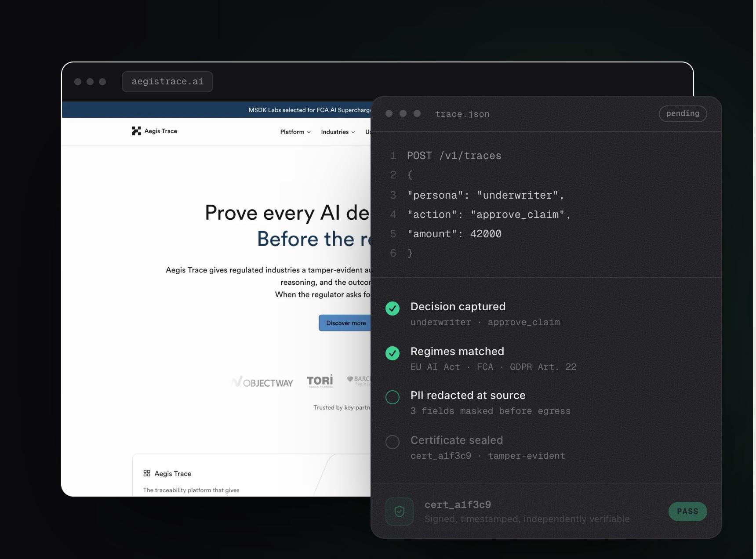Click the green check beside Regimes matched
This screenshot has height=559, width=756.
[393, 353]
